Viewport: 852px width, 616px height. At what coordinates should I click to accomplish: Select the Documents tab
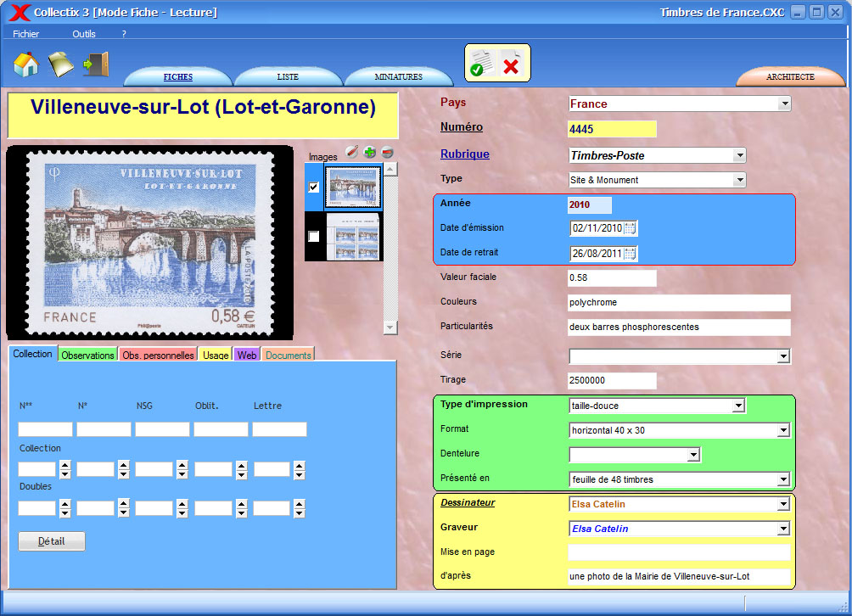[x=289, y=355]
